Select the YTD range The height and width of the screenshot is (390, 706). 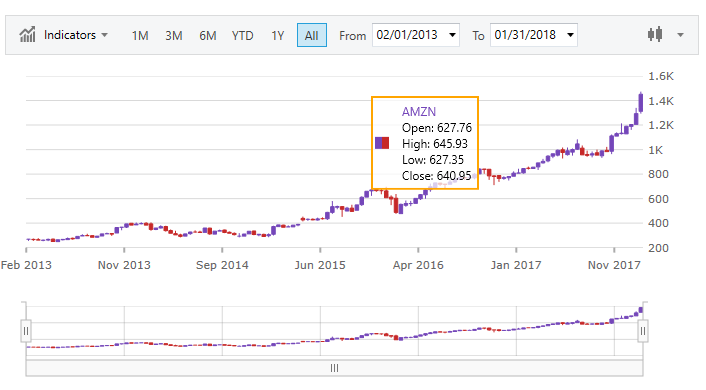242,36
